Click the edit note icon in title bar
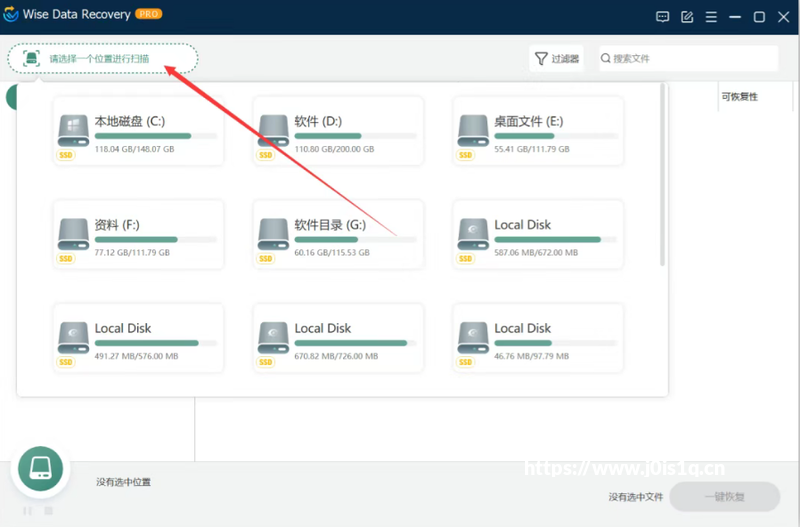 (x=687, y=17)
